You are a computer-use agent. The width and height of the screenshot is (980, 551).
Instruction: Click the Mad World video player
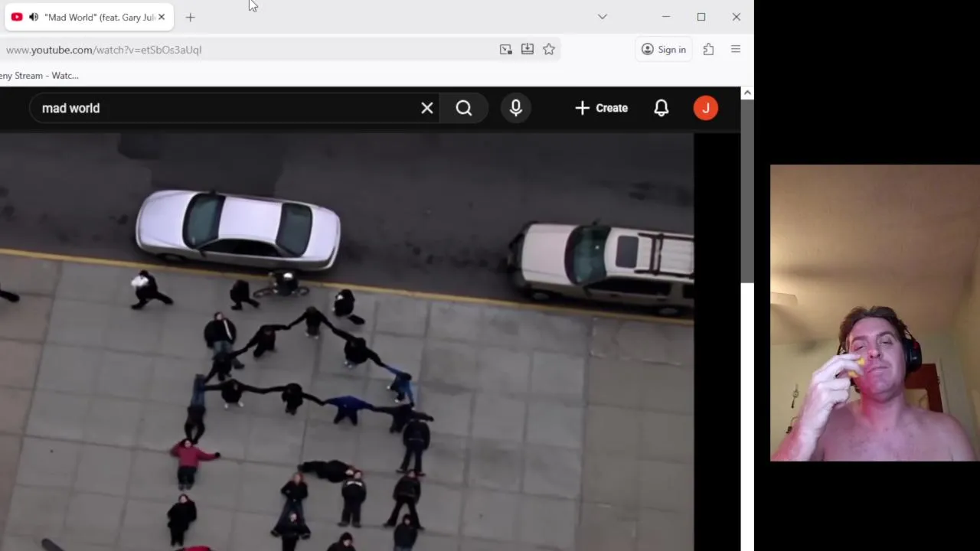(347, 342)
